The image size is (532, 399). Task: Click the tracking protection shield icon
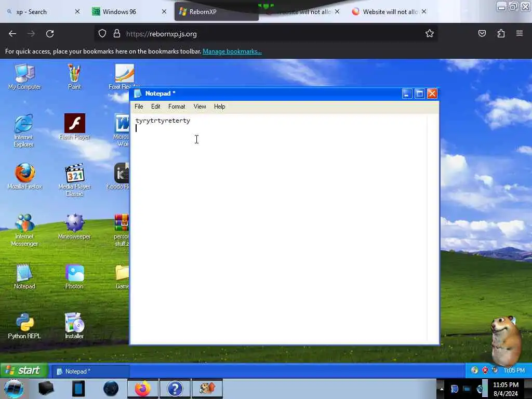pos(102,33)
